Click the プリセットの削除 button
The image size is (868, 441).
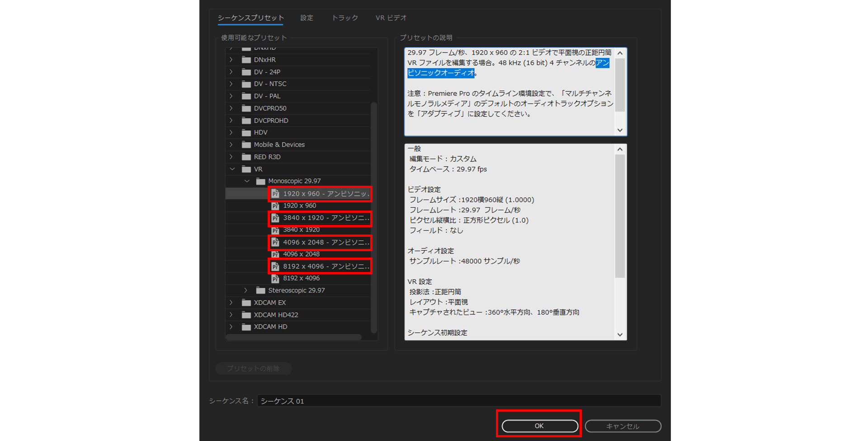(x=254, y=369)
